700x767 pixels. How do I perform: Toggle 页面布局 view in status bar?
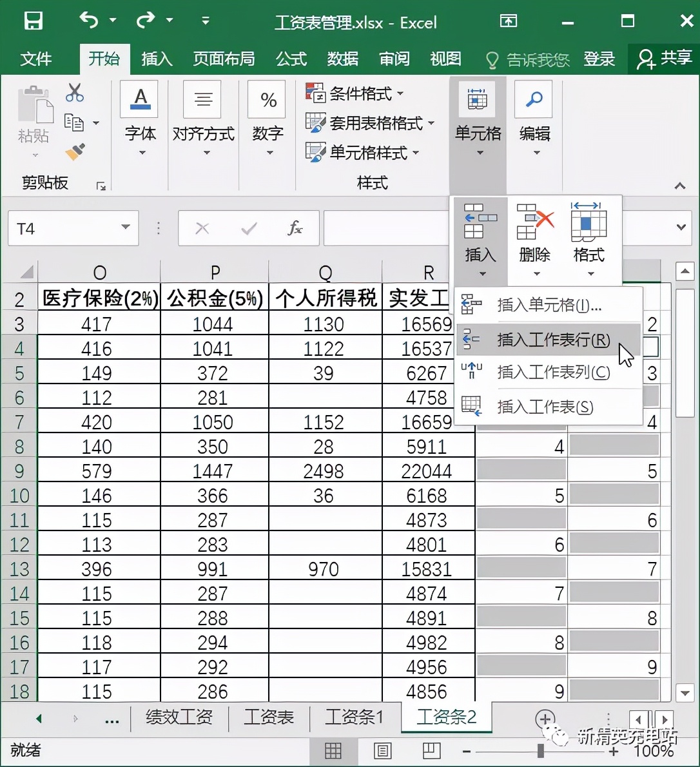click(382, 751)
